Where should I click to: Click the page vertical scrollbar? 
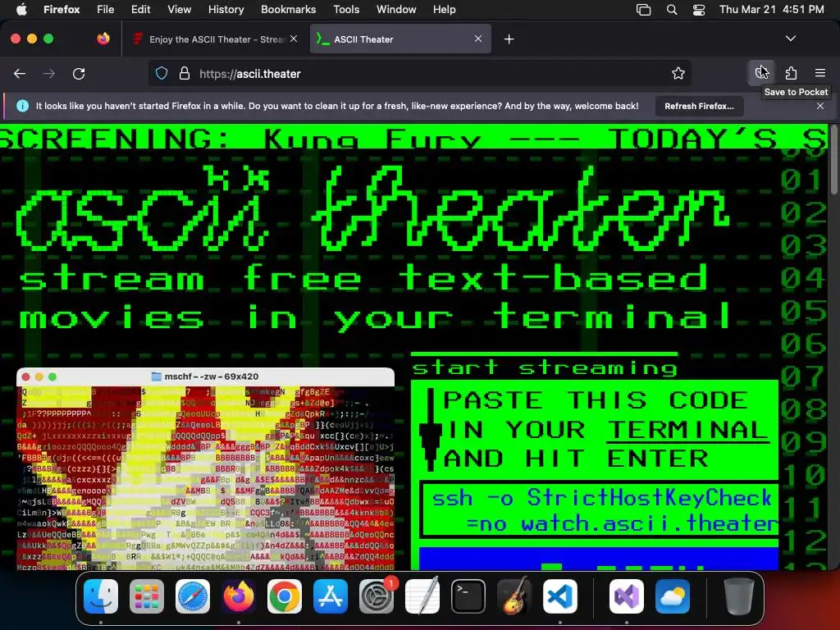(x=833, y=161)
